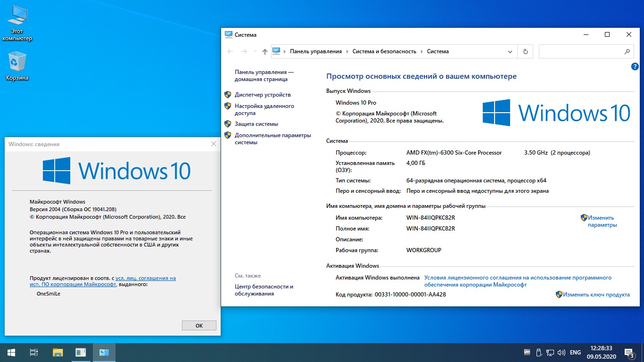
Task: Open Центр безопасности и обслуживания link
Action: click(264, 290)
